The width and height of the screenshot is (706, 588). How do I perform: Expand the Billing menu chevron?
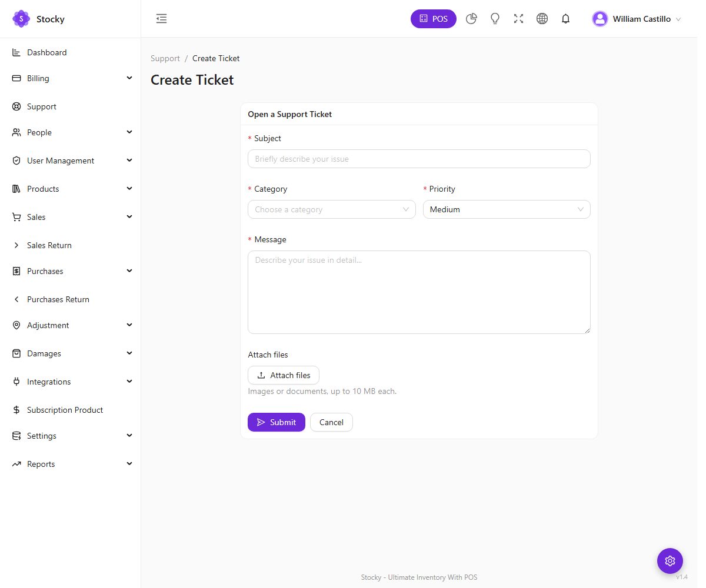(x=129, y=78)
